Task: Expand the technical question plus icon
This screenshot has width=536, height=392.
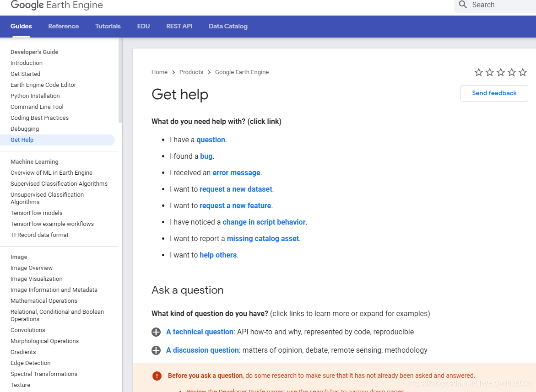Action: point(156,332)
